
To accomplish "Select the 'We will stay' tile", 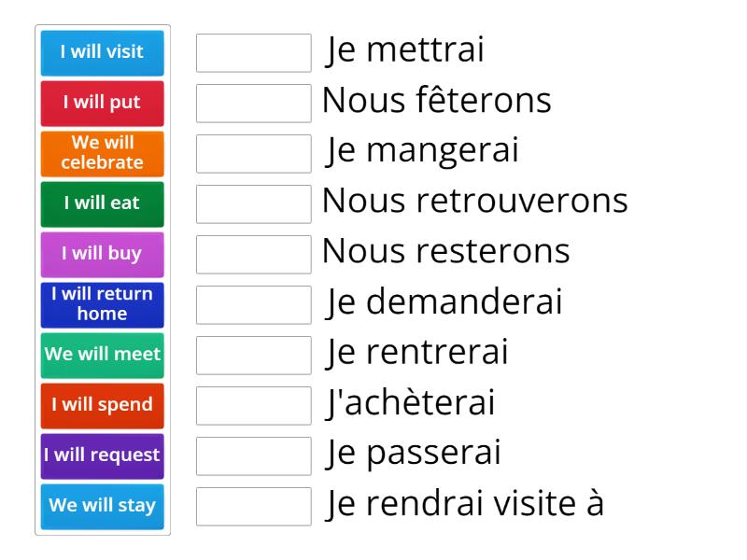I will 102,506.
